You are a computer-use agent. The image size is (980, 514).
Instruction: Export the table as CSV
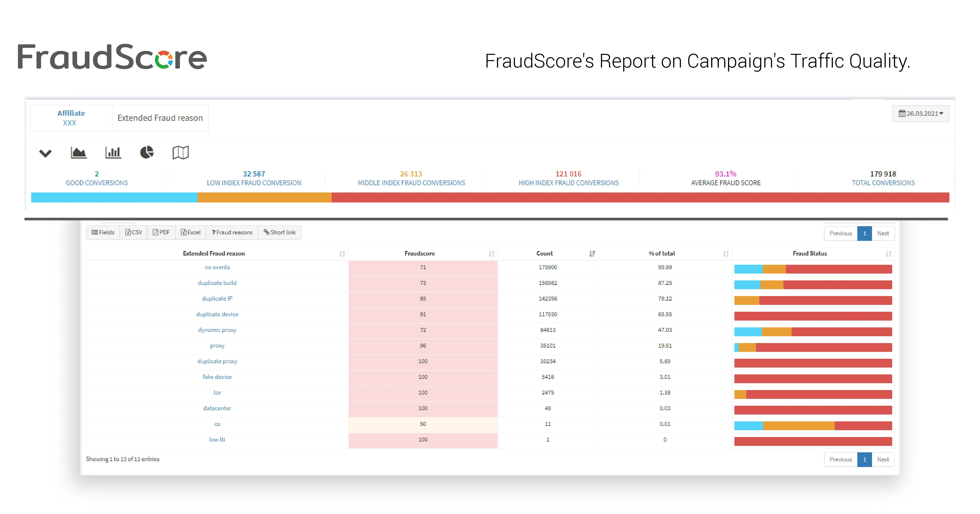tap(133, 232)
